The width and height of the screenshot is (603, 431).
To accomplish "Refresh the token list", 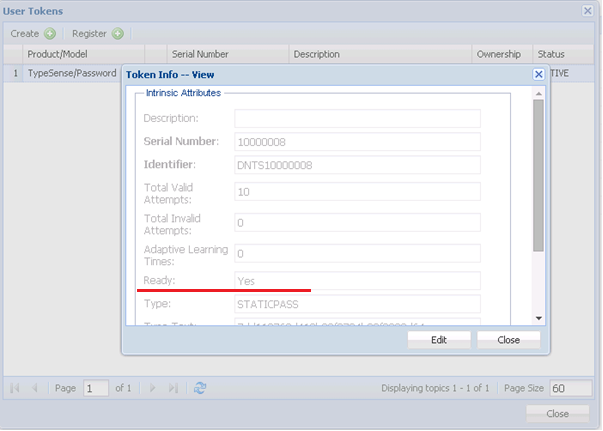I will coord(200,388).
